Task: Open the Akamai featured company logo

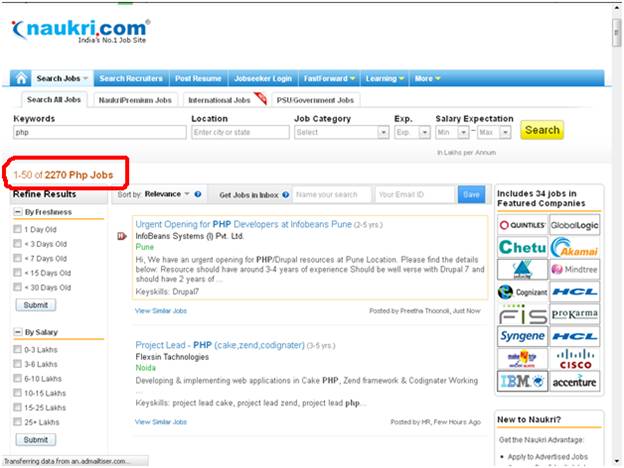Action: (x=573, y=247)
